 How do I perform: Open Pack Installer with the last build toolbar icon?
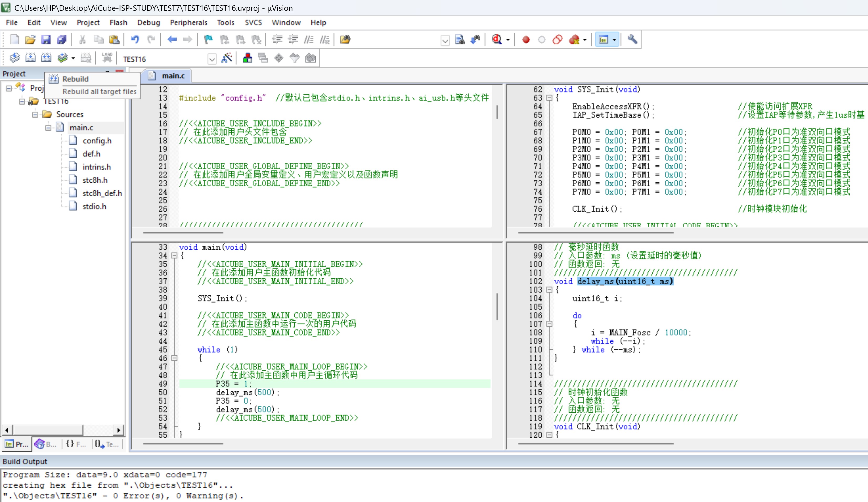pyautogui.click(x=311, y=58)
